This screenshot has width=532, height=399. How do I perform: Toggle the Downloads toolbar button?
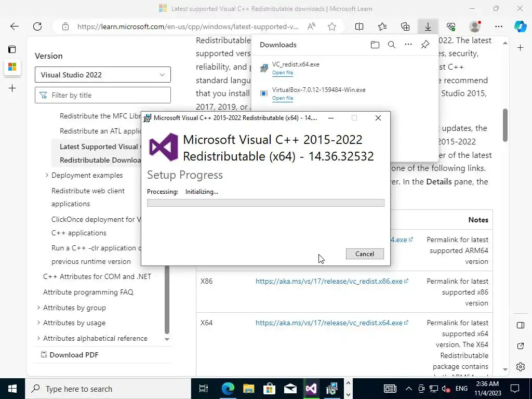[x=428, y=26]
